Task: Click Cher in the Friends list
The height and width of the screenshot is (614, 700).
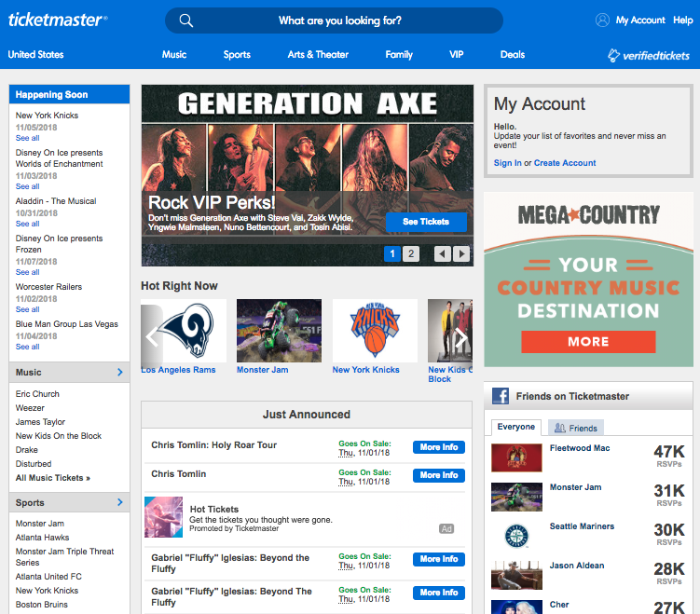Action: (x=559, y=605)
